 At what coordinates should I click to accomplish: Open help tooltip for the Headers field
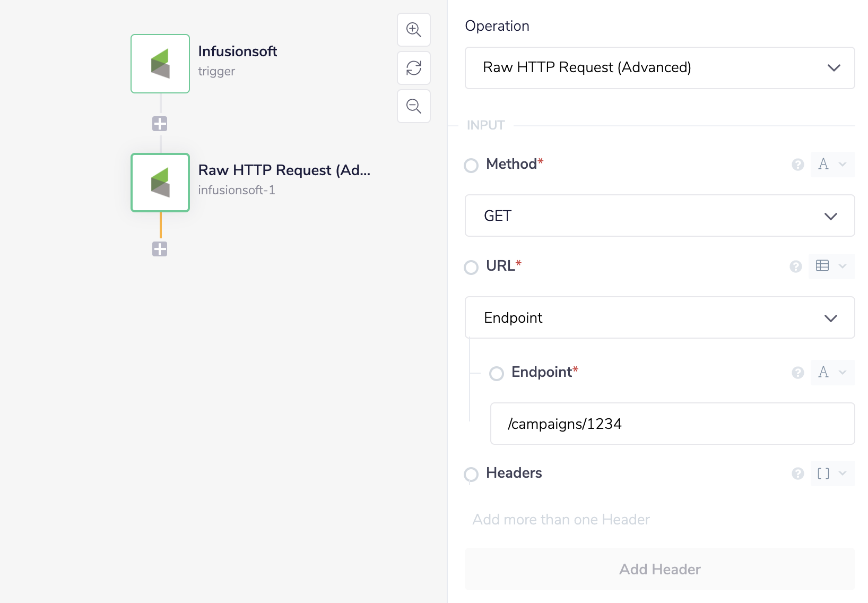point(796,474)
